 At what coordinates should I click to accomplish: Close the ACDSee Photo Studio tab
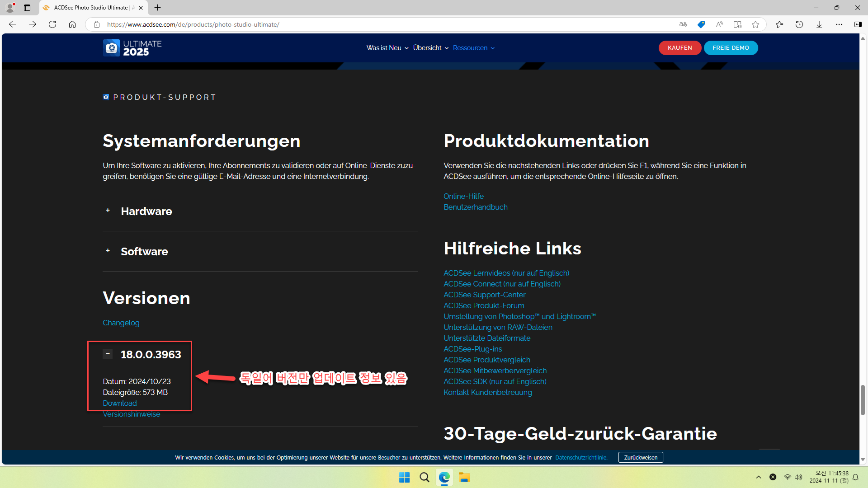pos(141,8)
